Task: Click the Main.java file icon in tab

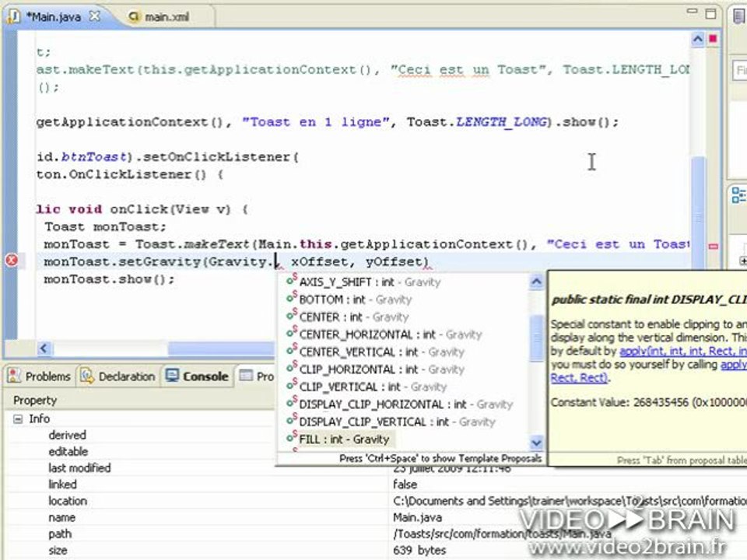Action: point(14,16)
